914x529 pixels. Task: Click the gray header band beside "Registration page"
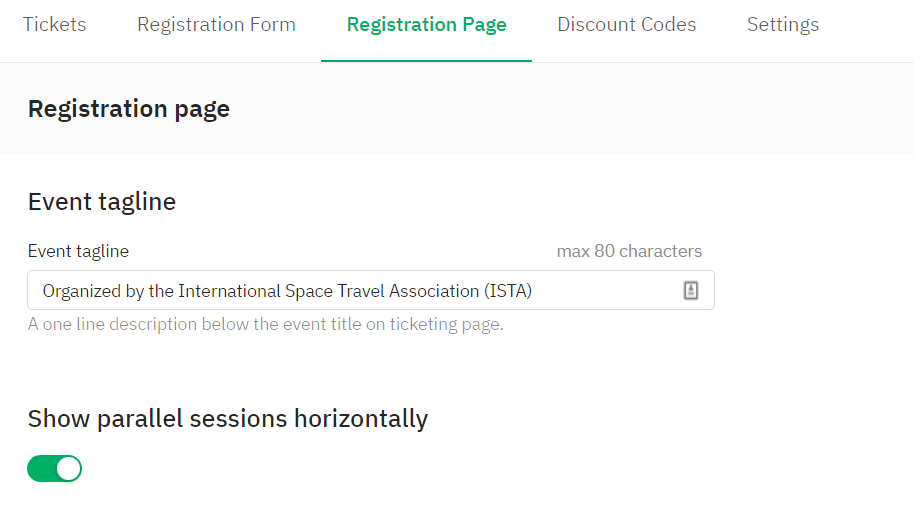click(x=571, y=108)
